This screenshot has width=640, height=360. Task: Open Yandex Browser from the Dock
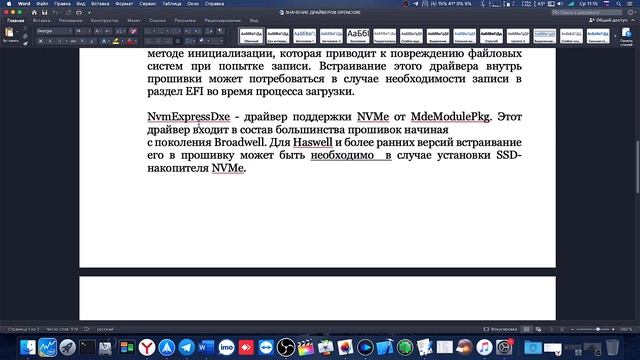(x=147, y=347)
